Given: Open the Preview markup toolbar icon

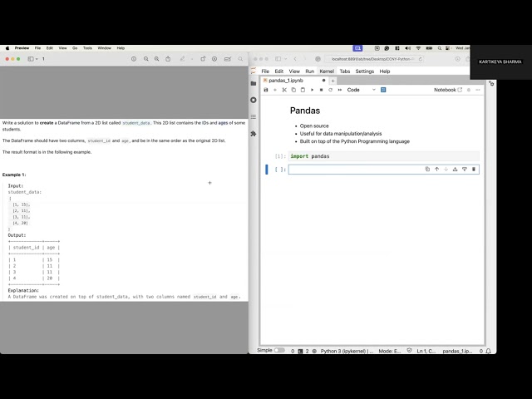Looking at the screenshot, I should [x=214, y=59].
